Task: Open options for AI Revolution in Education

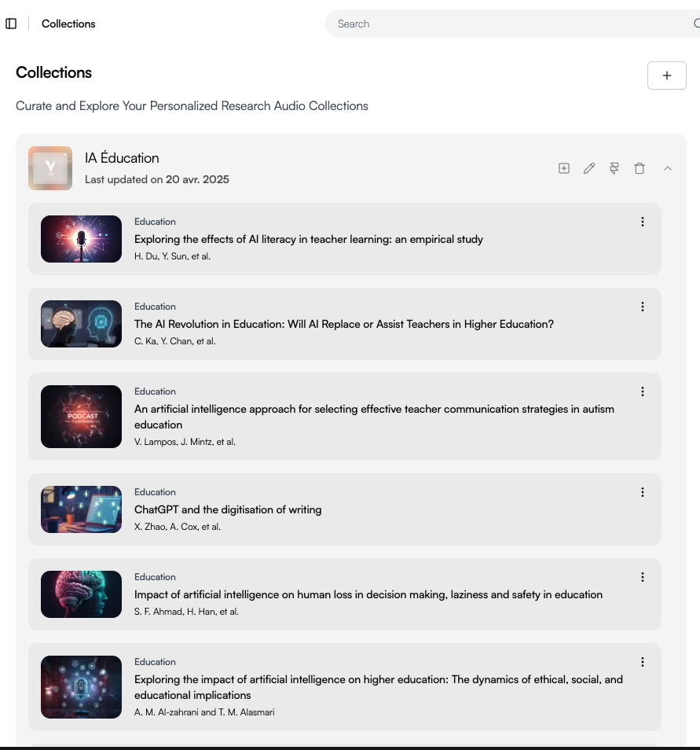Action: (x=643, y=307)
